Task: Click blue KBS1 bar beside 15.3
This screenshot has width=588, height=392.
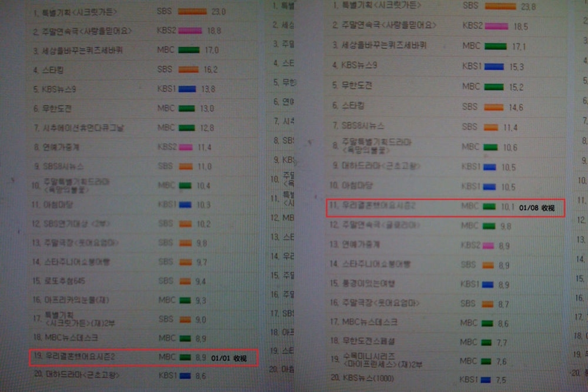Action: (x=494, y=67)
